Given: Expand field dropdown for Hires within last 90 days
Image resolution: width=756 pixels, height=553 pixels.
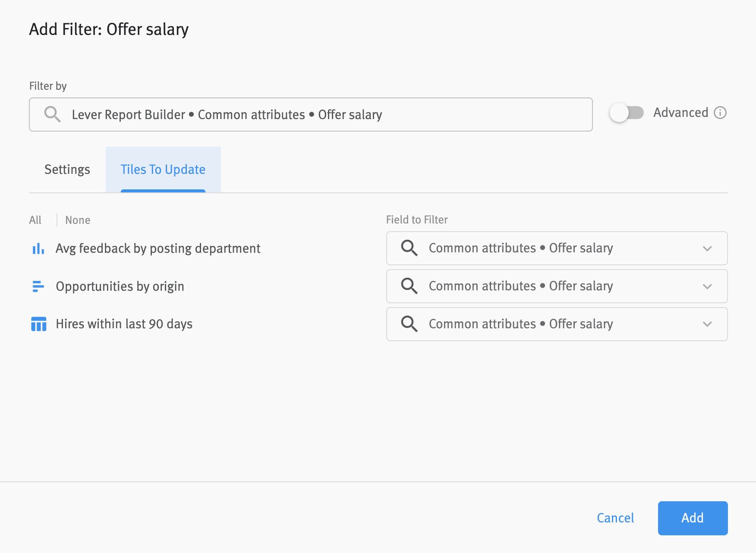Looking at the screenshot, I should coord(707,324).
